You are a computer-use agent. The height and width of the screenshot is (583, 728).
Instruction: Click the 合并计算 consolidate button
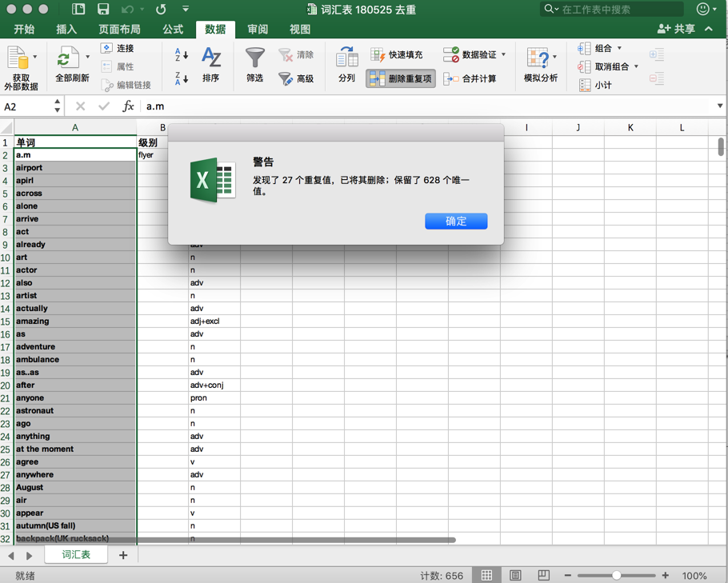pos(470,78)
